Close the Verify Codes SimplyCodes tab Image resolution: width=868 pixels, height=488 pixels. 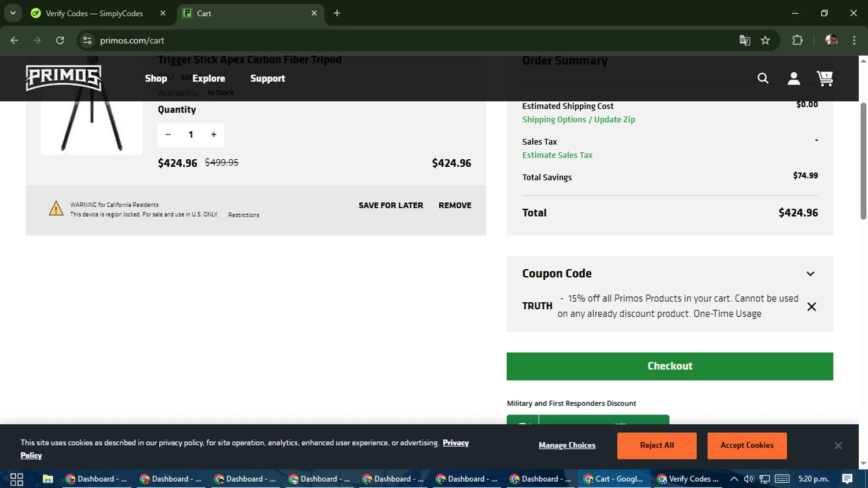tap(163, 13)
